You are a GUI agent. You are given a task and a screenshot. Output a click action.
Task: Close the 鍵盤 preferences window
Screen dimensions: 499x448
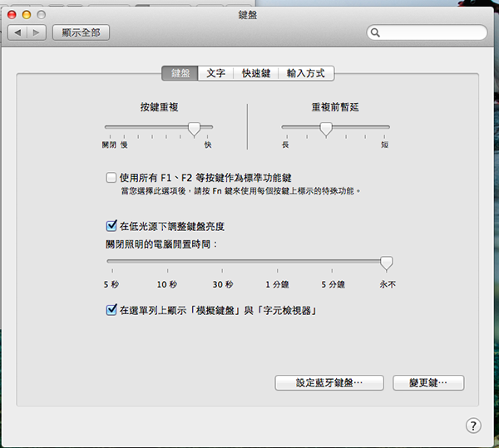12,15
